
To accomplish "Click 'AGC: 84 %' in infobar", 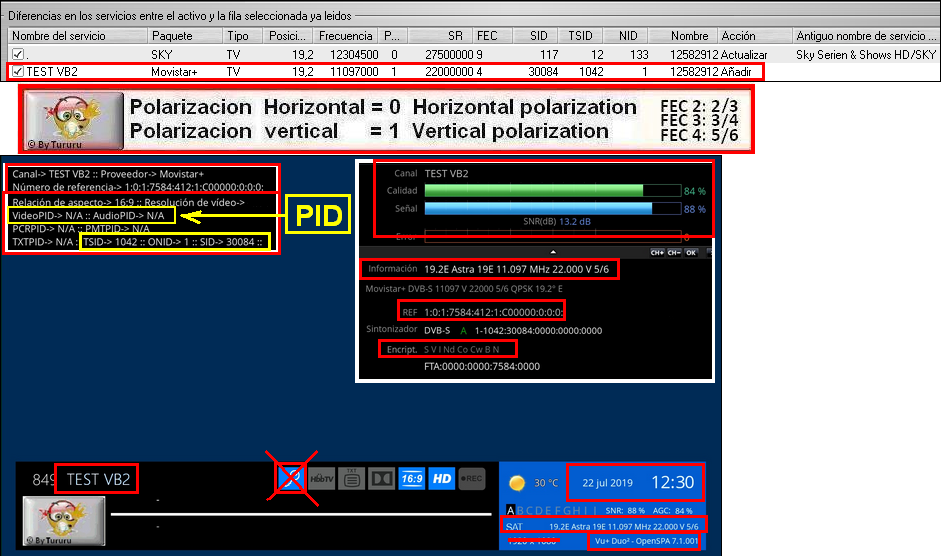I will point(672,510).
